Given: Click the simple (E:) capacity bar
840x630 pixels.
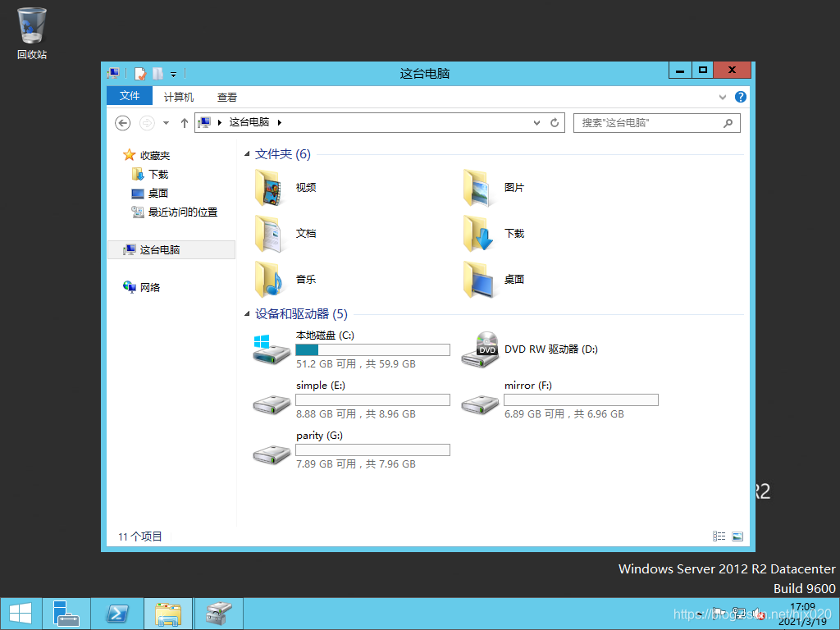Looking at the screenshot, I should pos(373,399).
